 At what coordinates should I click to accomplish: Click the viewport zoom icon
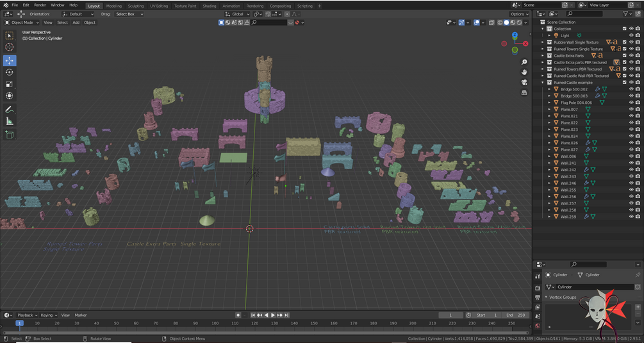(x=524, y=62)
